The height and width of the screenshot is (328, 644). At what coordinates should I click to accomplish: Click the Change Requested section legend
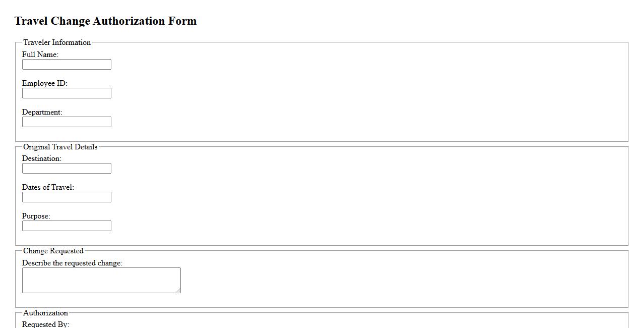tap(53, 251)
